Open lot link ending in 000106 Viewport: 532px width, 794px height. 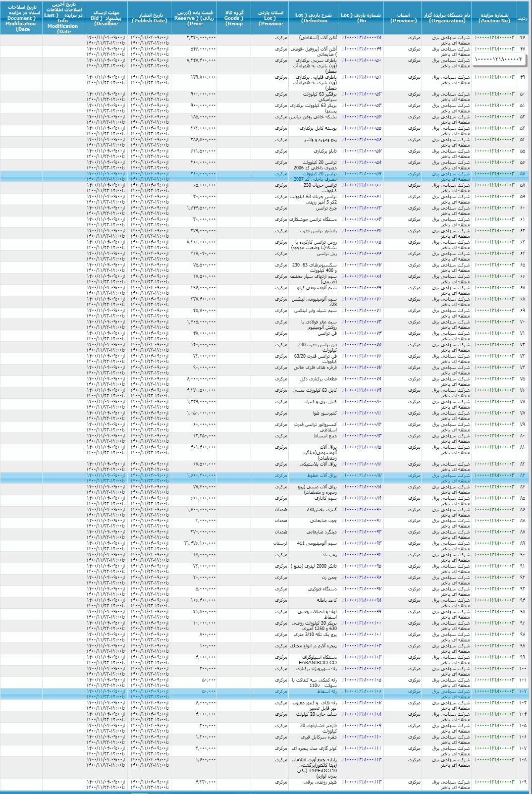(362, 691)
